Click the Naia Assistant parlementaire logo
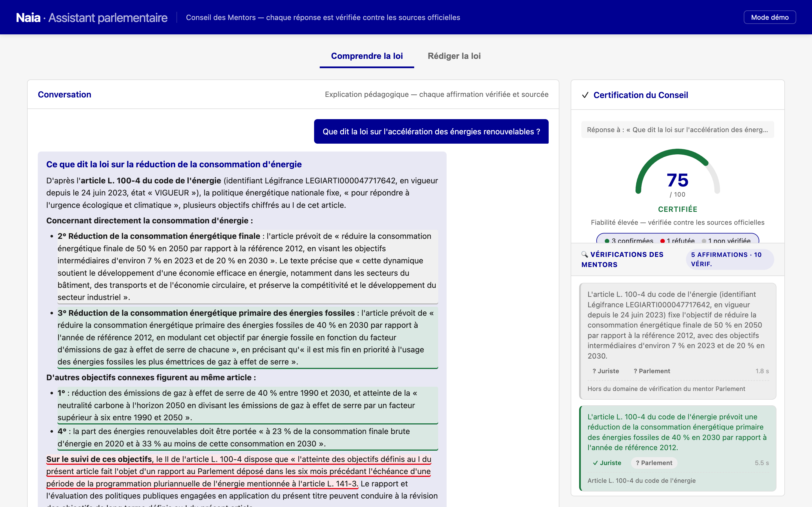The image size is (812, 507). tap(92, 17)
